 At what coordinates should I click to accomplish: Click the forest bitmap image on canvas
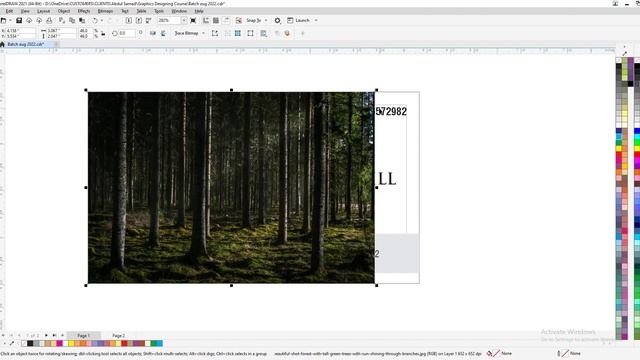[231, 187]
